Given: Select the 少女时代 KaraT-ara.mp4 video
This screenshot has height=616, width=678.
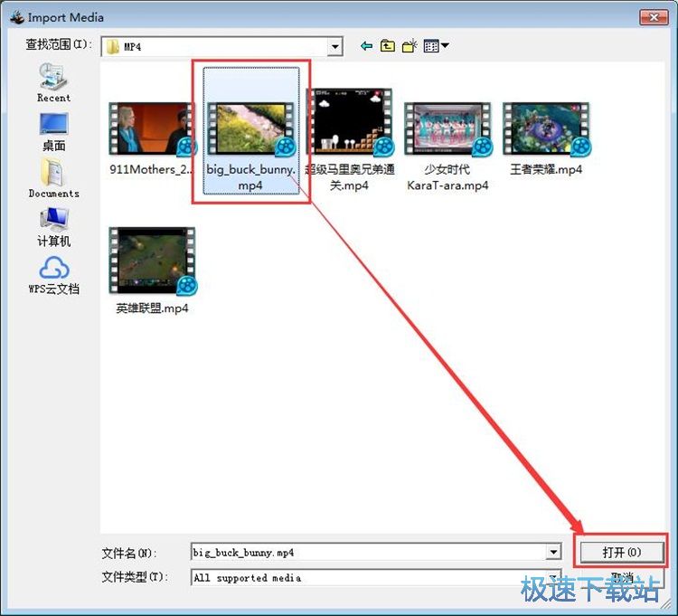Looking at the screenshot, I should [448, 147].
